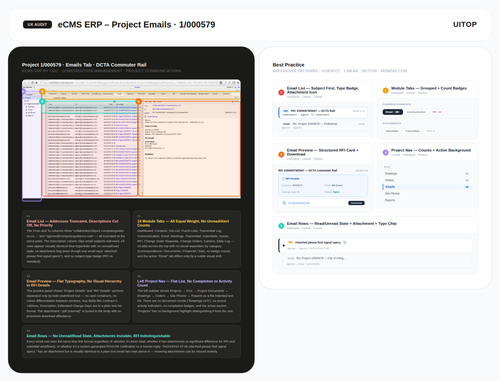Viewport: 500px width, 381px height.
Task: Open the annotated eCMS ERP screenshot thumbnail
Action: (131, 139)
